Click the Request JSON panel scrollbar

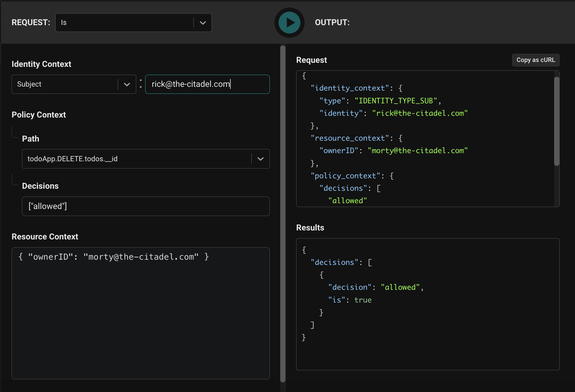pos(556,122)
